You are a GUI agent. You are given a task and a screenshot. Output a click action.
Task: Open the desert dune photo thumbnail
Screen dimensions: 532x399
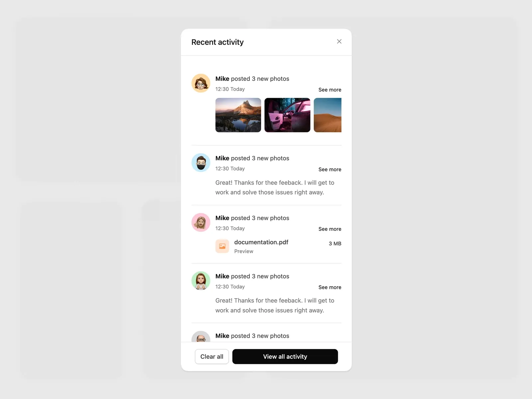(328, 115)
